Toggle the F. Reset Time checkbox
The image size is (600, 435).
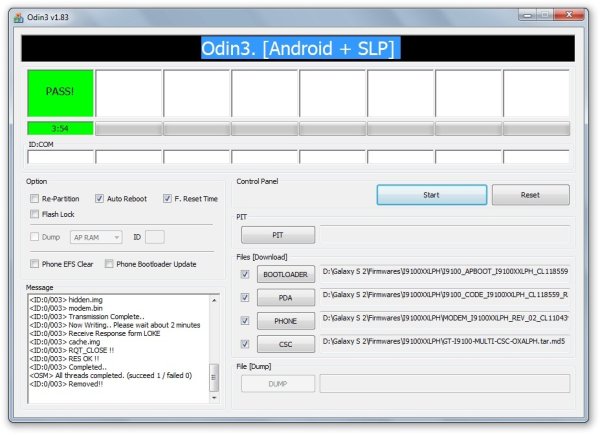167,199
